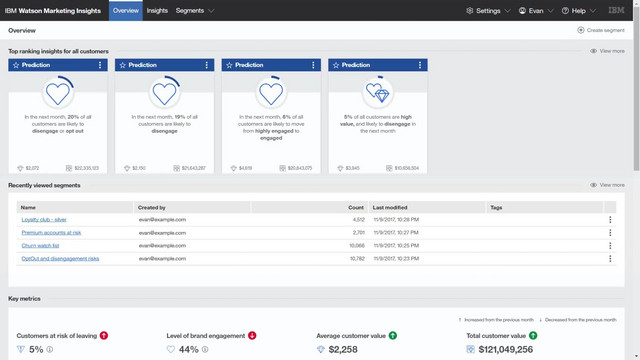Open row actions for Loyalty club - silver
The image size is (640, 360).
pos(610,220)
